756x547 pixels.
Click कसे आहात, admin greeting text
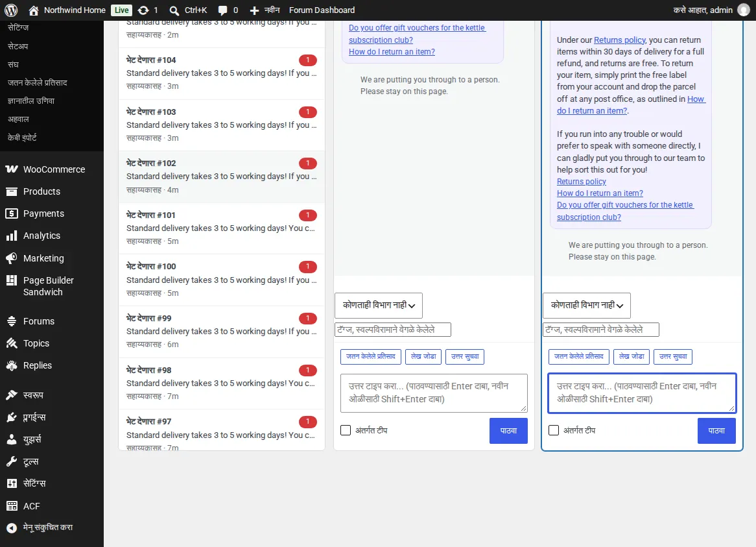coord(703,10)
